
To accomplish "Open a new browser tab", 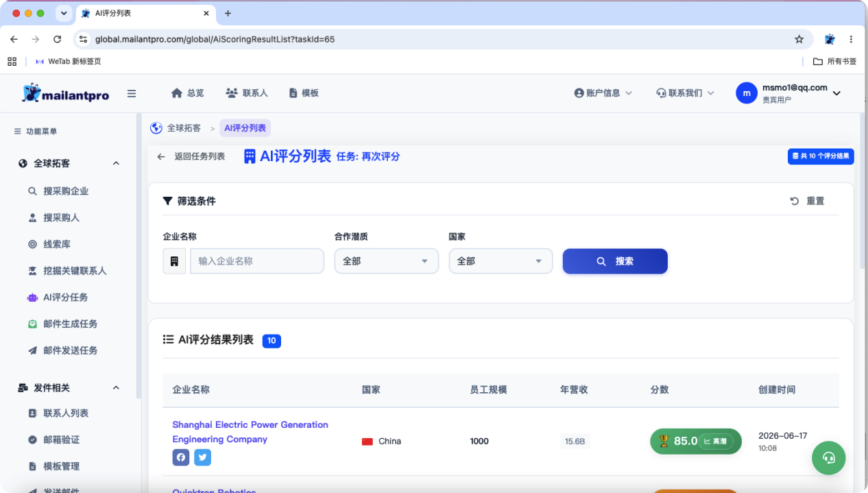I will pyautogui.click(x=228, y=13).
